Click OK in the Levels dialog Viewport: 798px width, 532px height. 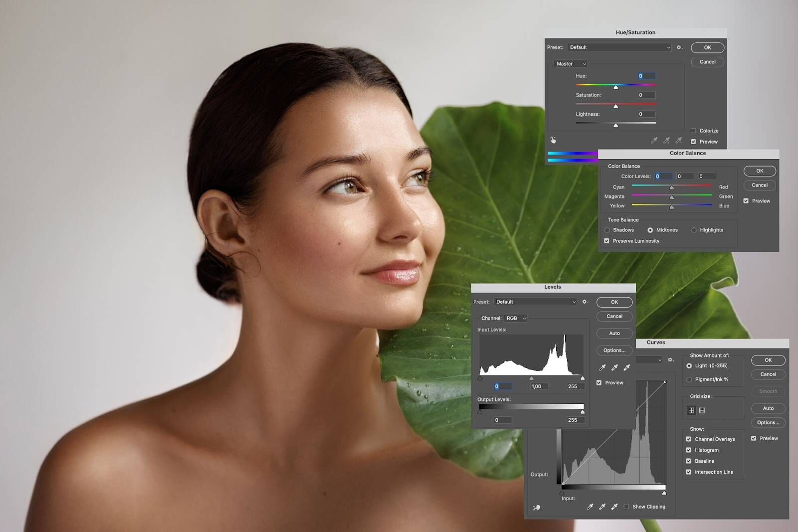tap(614, 302)
